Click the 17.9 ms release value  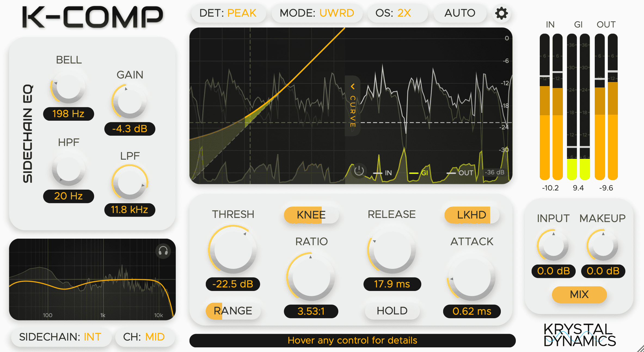[392, 284]
